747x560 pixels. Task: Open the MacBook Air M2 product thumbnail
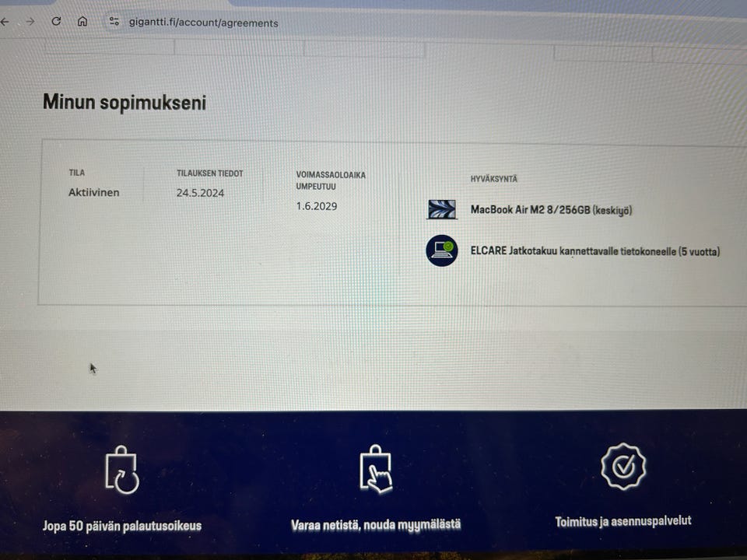coord(442,209)
